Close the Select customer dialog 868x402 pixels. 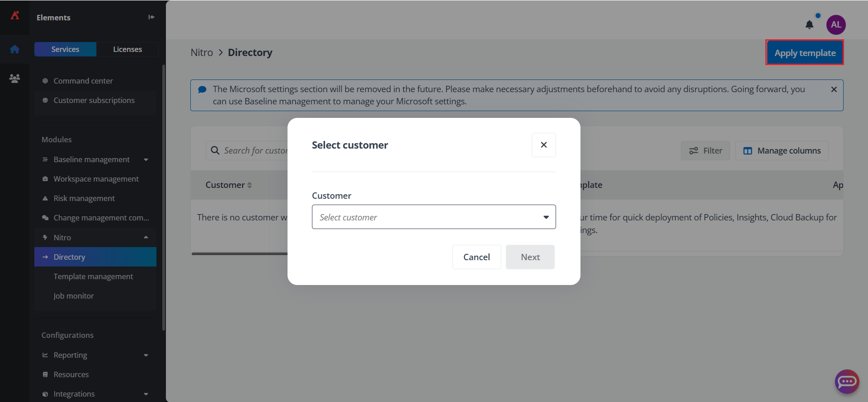coord(543,145)
